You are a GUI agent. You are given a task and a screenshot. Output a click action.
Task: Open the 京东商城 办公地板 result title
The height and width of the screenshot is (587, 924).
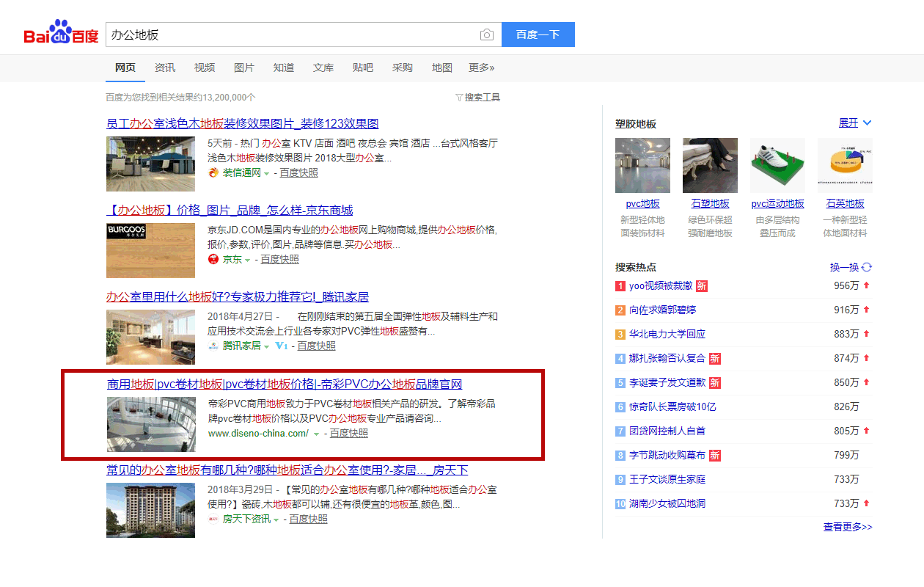coord(230,211)
